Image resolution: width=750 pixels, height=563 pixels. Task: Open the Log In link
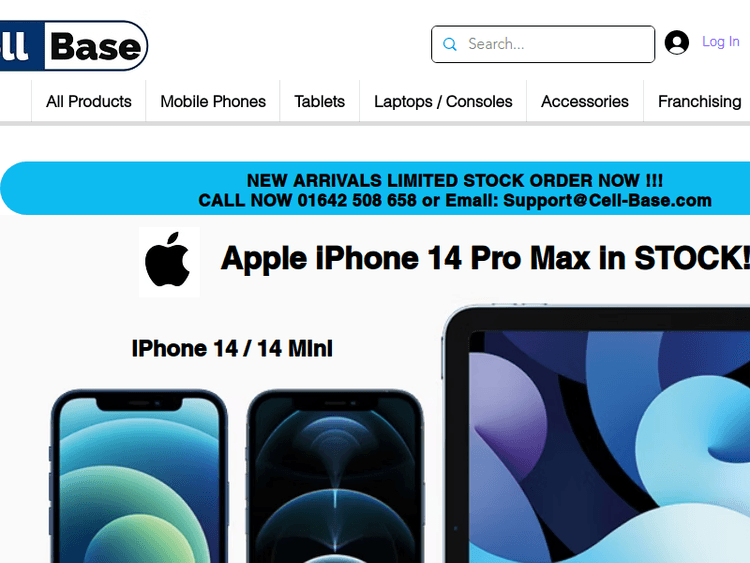pyautogui.click(x=720, y=42)
